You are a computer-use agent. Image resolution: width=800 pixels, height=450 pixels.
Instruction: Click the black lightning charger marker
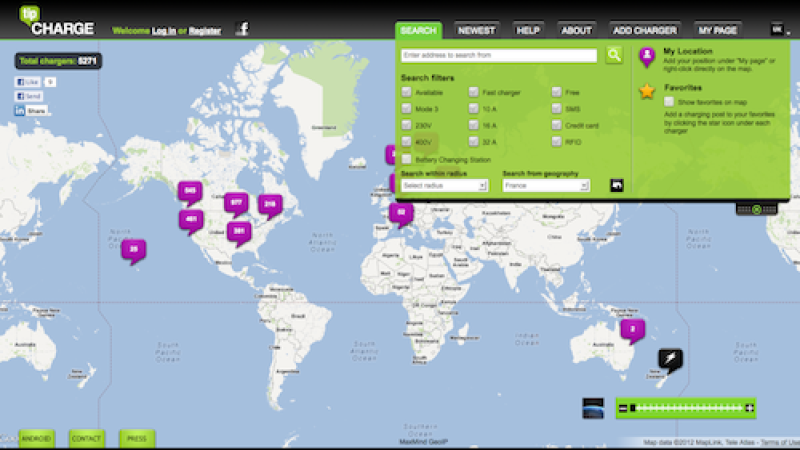click(x=670, y=360)
